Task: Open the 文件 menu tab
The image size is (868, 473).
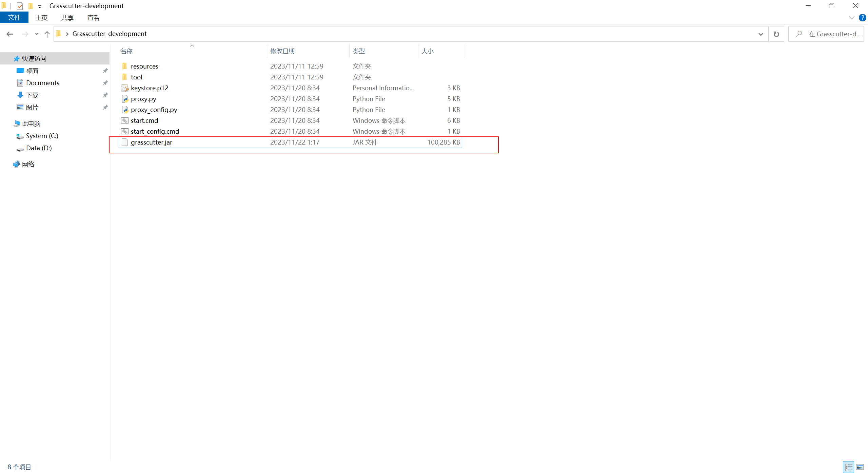Action: point(14,18)
